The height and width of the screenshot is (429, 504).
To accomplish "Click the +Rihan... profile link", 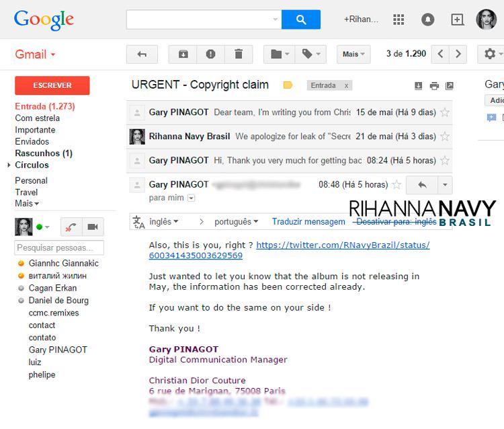I will pyautogui.click(x=361, y=19).
